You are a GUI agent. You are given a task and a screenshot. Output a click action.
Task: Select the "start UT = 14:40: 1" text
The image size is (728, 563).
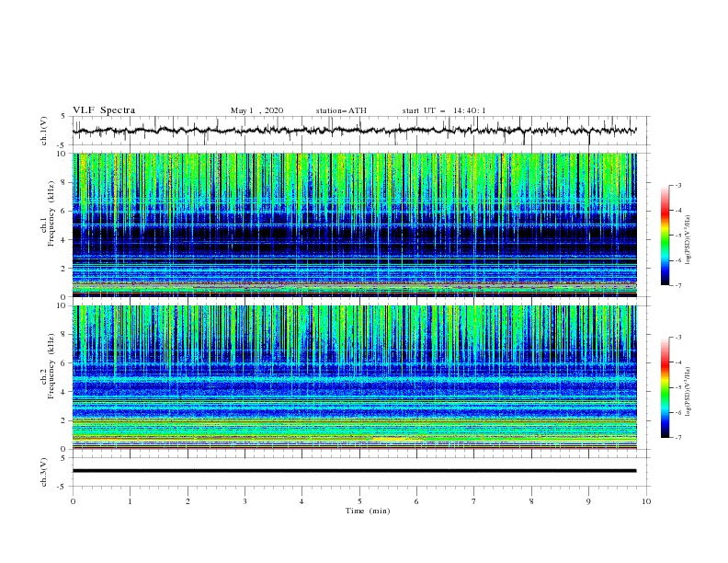click(444, 110)
